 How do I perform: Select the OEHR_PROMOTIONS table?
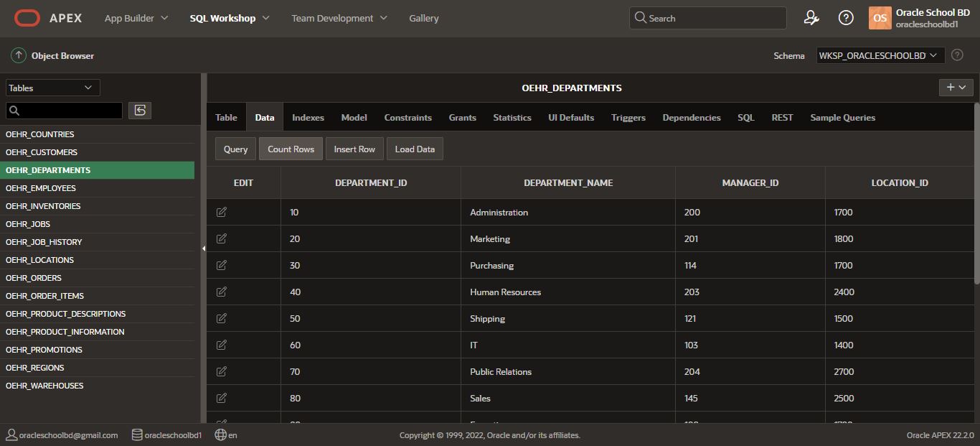(x=98, y=350)
